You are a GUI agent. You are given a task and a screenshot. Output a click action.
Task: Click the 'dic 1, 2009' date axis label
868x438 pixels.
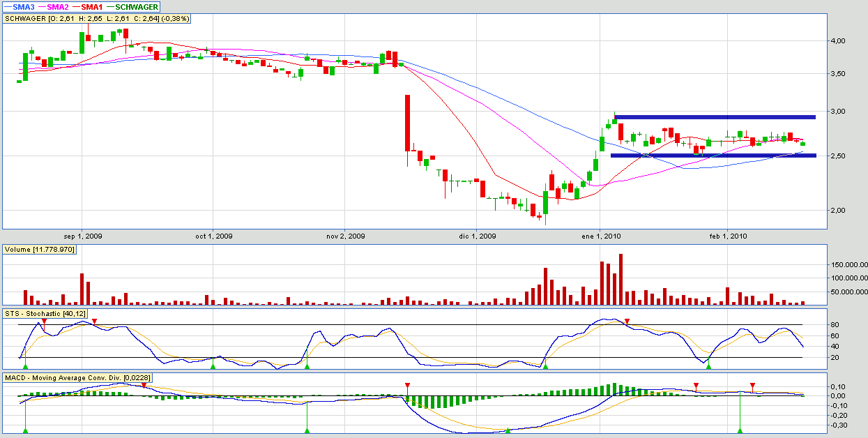[478, 236]
